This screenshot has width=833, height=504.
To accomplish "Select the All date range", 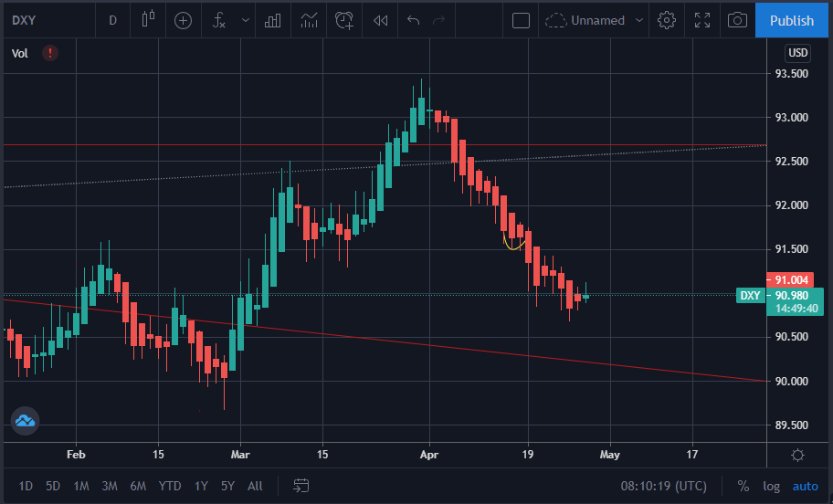I will pyautogui.click(x=255, y=486).
